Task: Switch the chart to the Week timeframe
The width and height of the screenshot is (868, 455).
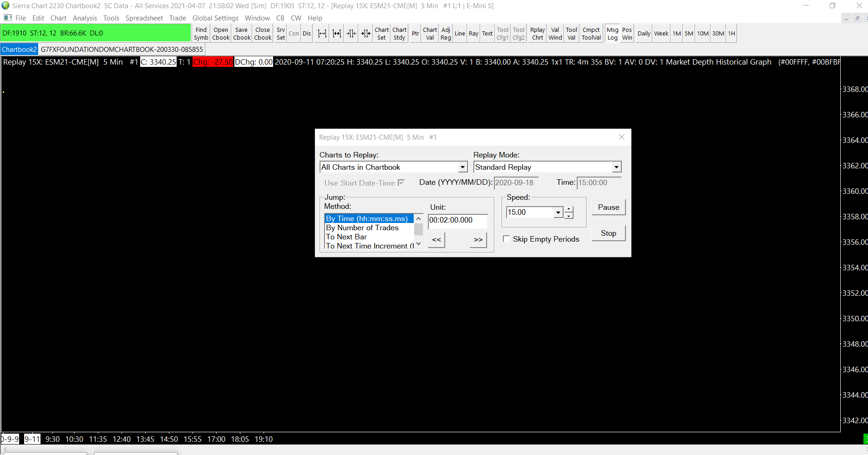Action: [661, 34]
